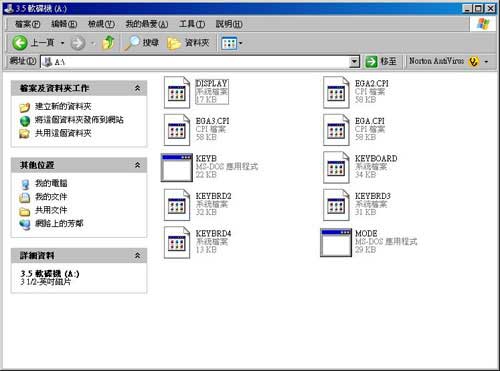Select the KEYBRD2 file icon
Viewport: 500px width, 371px height.
pyautogui.click(x=177, y=205)
